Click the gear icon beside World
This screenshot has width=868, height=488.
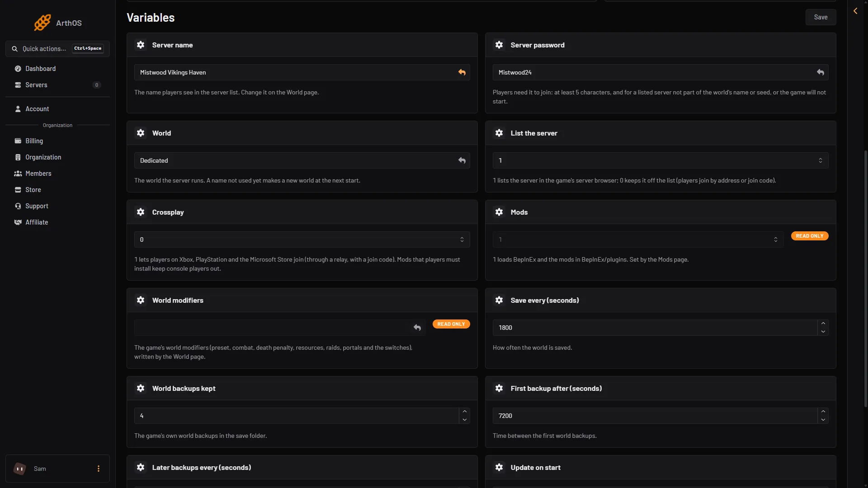coord(141,133)
